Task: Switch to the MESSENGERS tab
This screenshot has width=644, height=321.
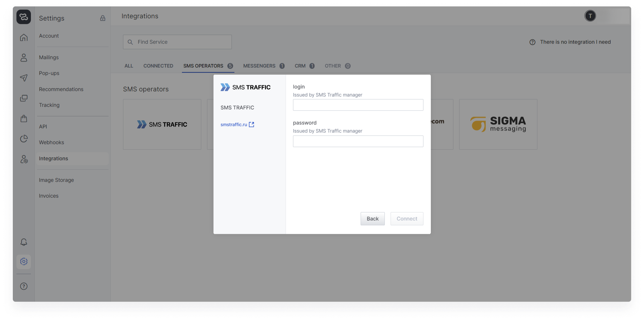Action: [x=264, y=66]
